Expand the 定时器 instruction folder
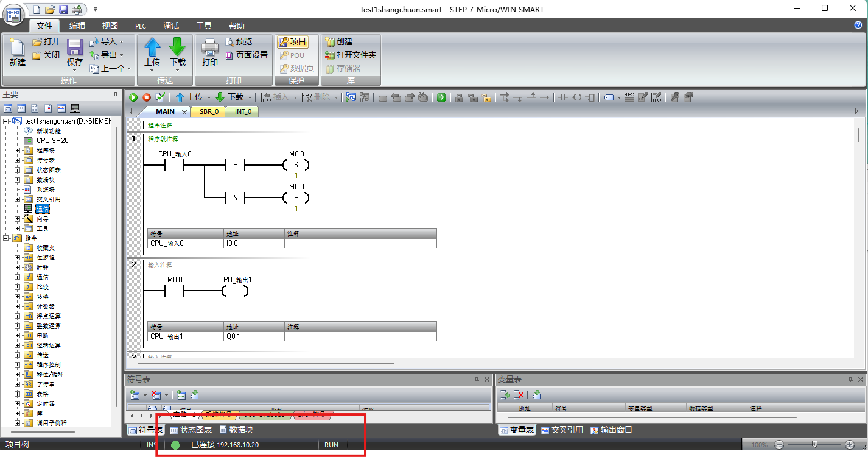Image resolution: width=868 pixels, height=457 pixels. tap(18, 403)
